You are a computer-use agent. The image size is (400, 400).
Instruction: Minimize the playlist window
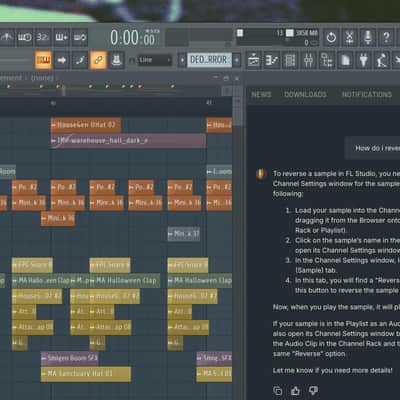[215, 77]
